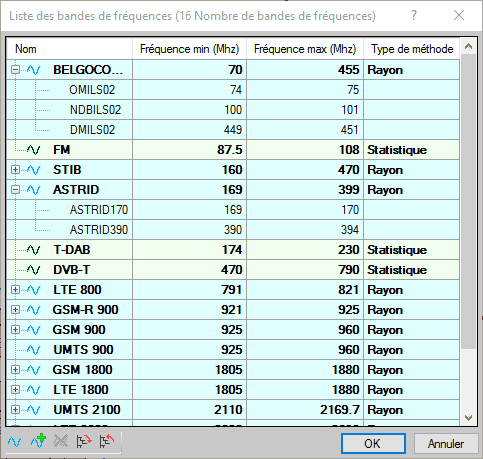Select the ASTRID390 sub-band row
The width and height of the screenshot is (483, 459).
tap(233, 230)
